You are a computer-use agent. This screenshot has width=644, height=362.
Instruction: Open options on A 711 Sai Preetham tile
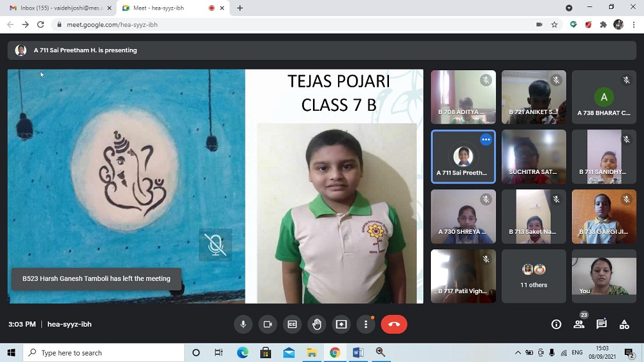coord(486,140)
